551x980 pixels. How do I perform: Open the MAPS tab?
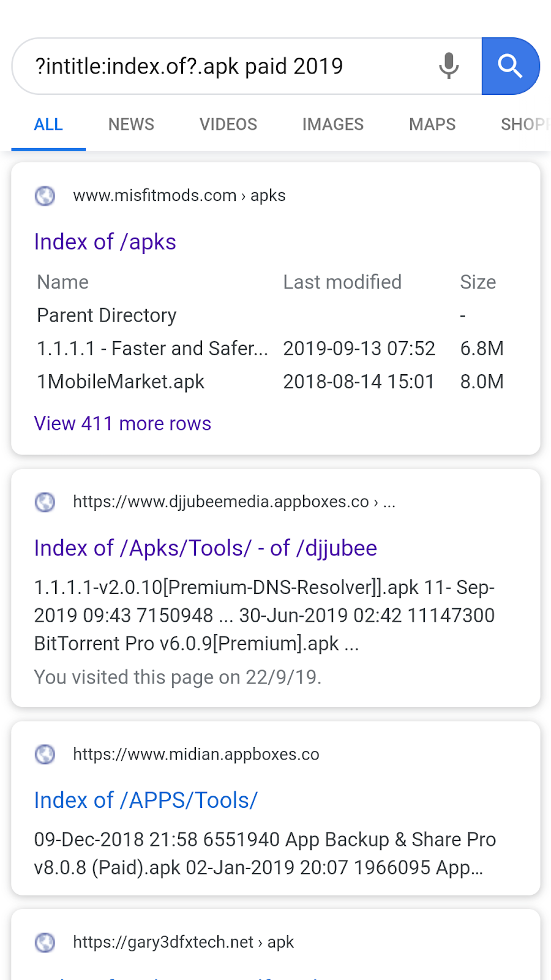pyautogui.click(x=432, y=124)
